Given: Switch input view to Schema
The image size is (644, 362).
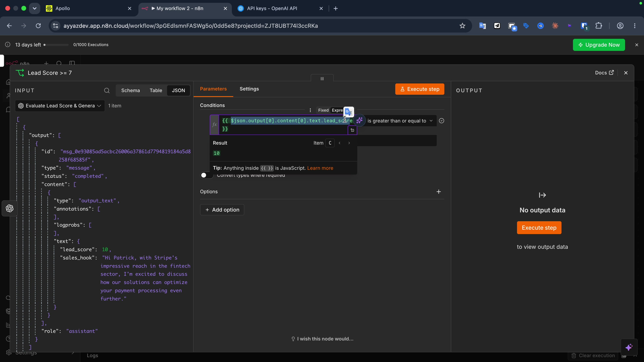Looking at the screenshot, I should [x=130, y=90].
